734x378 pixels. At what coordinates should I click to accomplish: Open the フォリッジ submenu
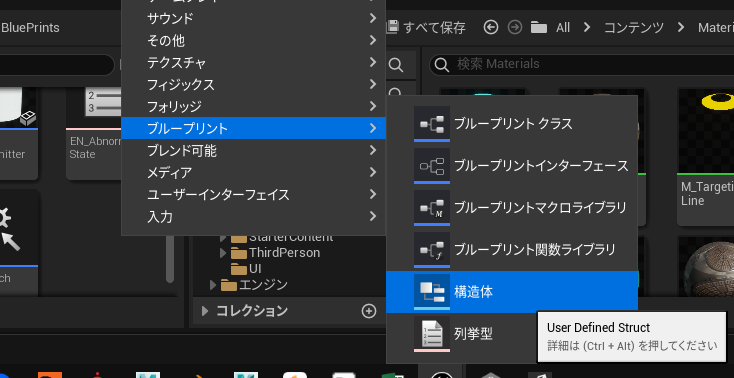pyautogui.click(x=253, y=106)
